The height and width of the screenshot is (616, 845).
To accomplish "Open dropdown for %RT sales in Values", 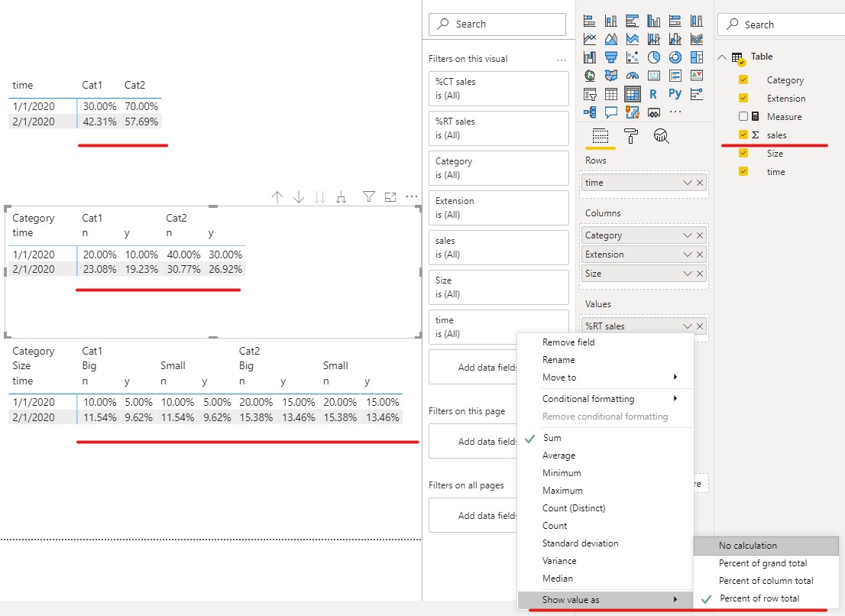I will [687, 326].
